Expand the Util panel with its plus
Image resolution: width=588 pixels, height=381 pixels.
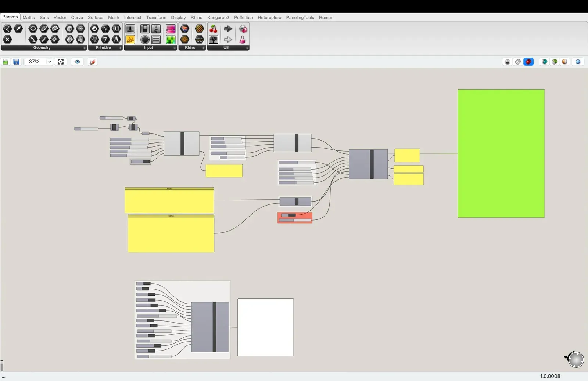[247, 48]
